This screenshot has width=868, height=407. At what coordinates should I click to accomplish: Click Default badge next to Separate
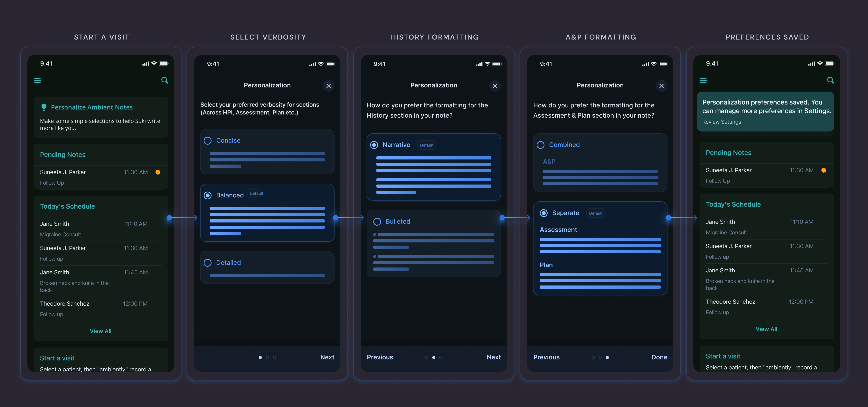[596, 213]
